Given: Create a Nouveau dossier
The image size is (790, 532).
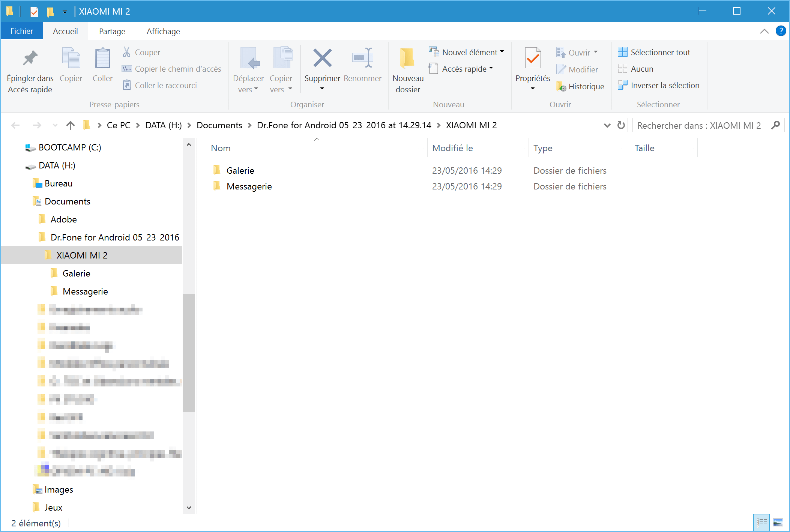Looking at the screenshot, I should click(408, 70).
